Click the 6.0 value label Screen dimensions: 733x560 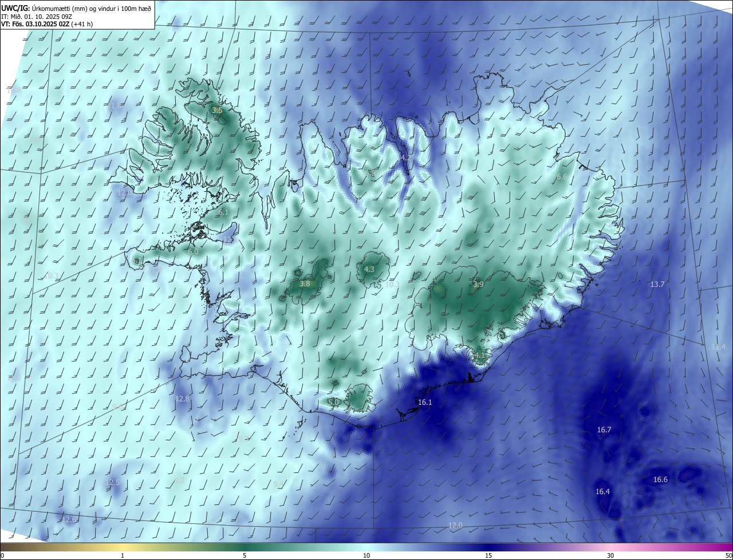coord(193,251)
